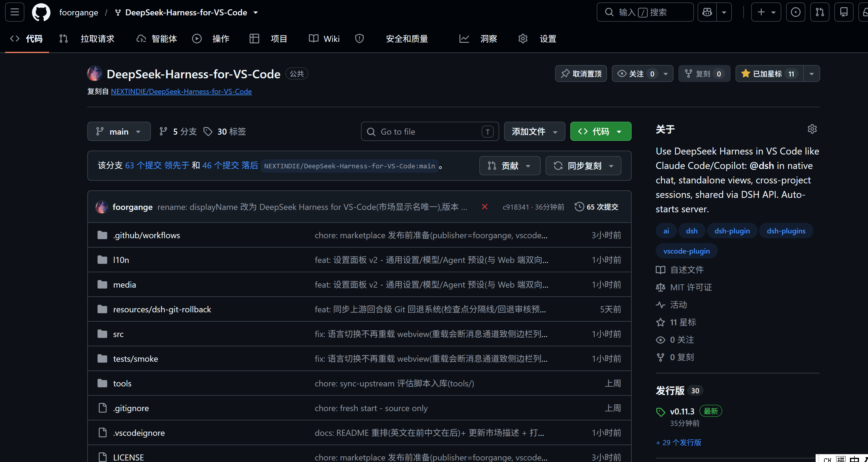Viewport: 868px width, 462px height.
Task: Open the 同步复刻 sync fork dropdown
Action: [x=583, y=166]
